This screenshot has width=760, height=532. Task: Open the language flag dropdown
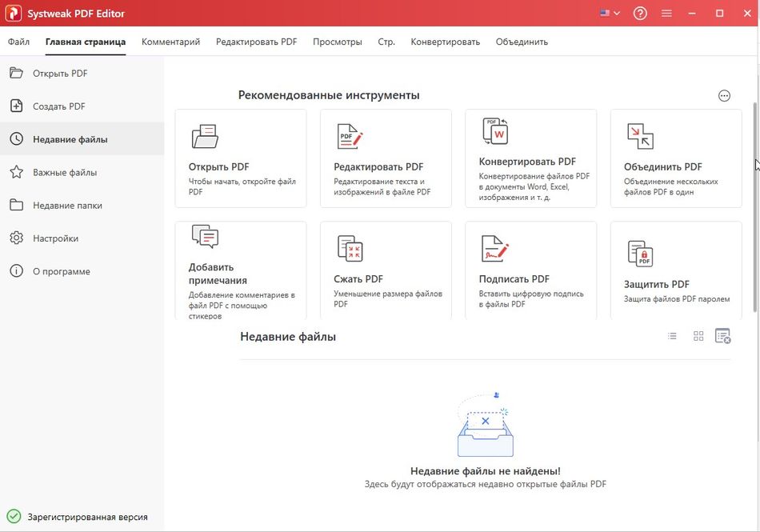(x=609, y=13)
